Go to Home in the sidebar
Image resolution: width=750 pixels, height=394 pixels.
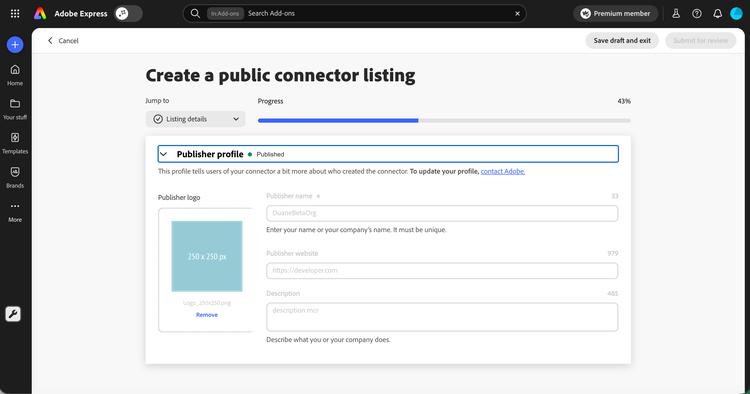click(15, 75)
